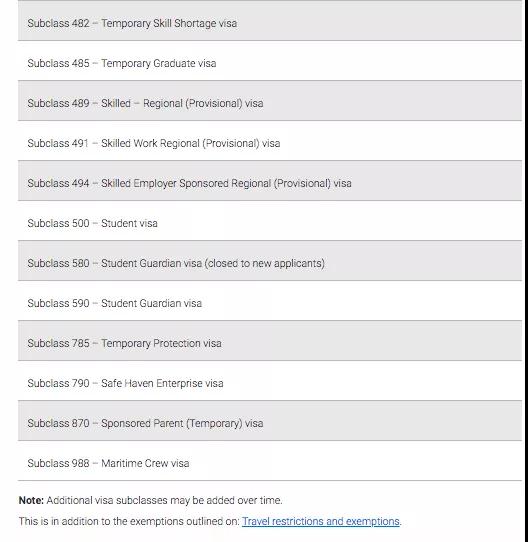Select the Subclass 785 Temporary Protection visa row
Screen dimensions: 528x542
click(270, 341)
